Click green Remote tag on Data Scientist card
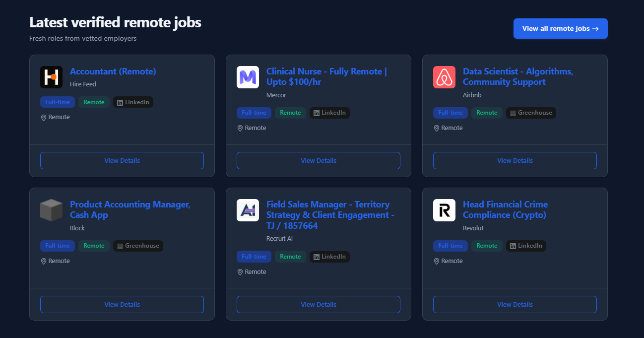The width and height of the screenshot is (644, 338). [487, 113]
